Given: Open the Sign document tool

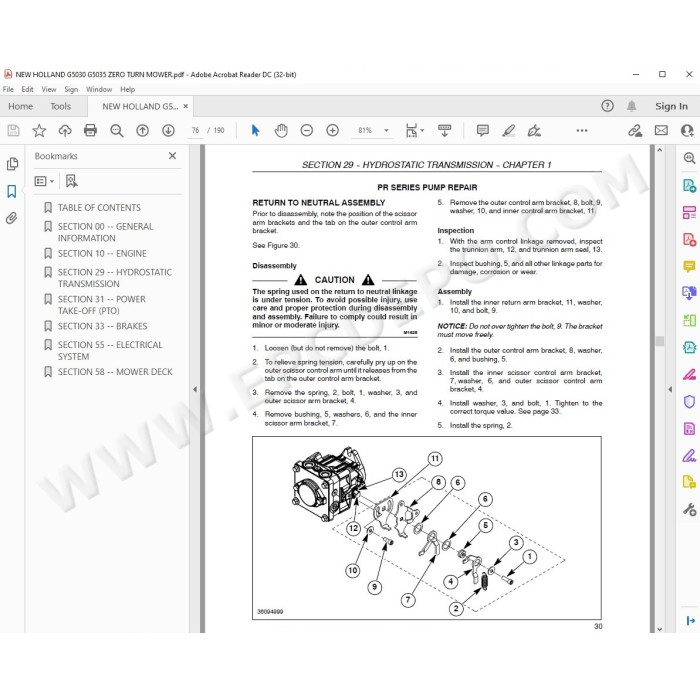Looking at the screenshot, I should (x=534, y=130).
